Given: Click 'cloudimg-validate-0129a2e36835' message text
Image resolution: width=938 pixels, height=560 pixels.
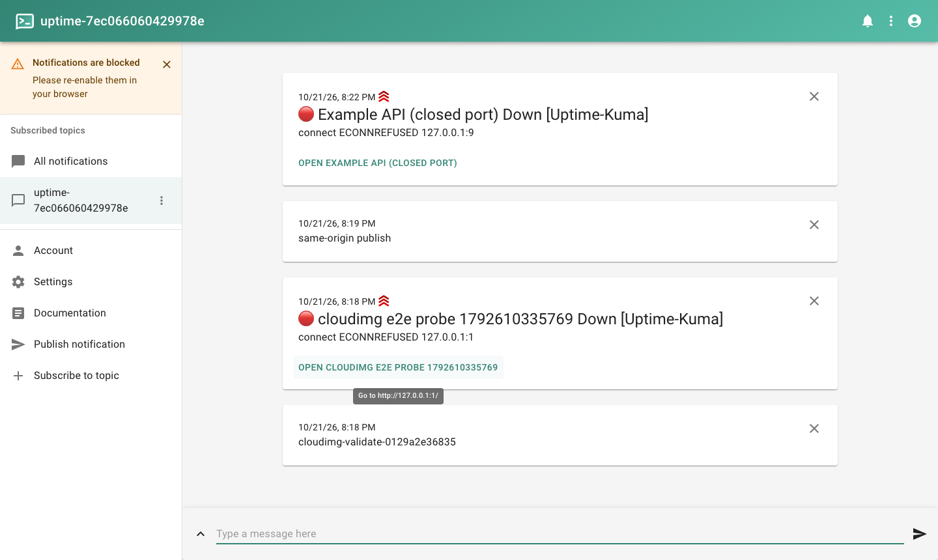Looking at the screenshot, I should click(x=377, y=442).
